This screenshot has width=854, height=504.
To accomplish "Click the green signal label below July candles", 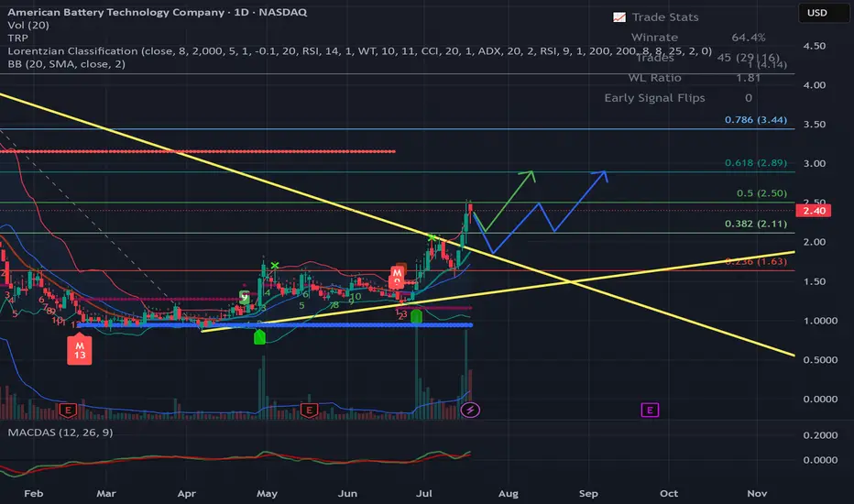I will [416, 316].
